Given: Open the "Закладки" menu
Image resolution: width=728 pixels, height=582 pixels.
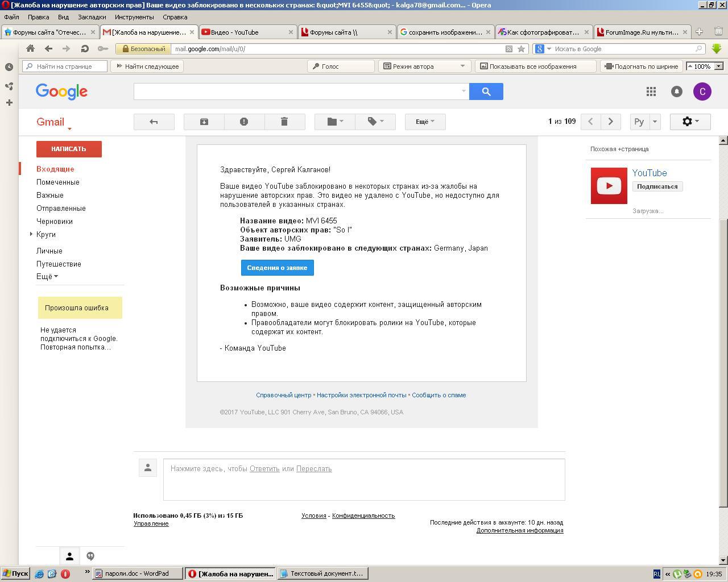Looking at the screenshot, I should [x=92, y=17].
